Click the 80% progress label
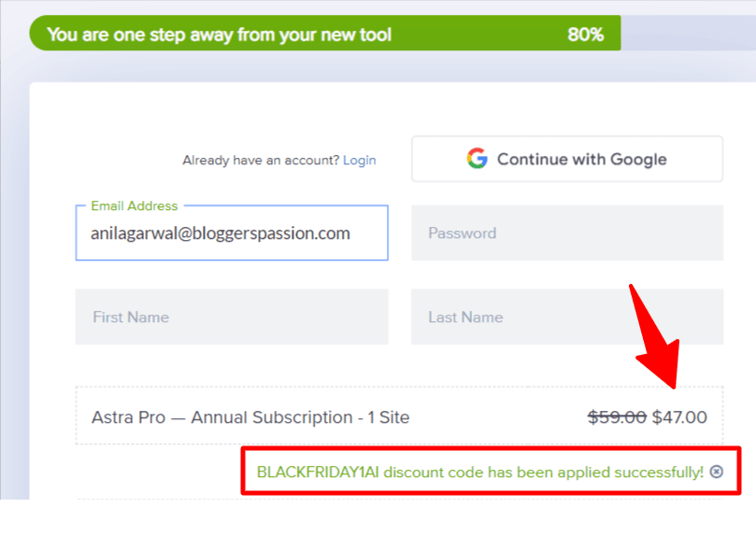Image resolution: width=756 pixels, height=536 pixels. point(586,35)
